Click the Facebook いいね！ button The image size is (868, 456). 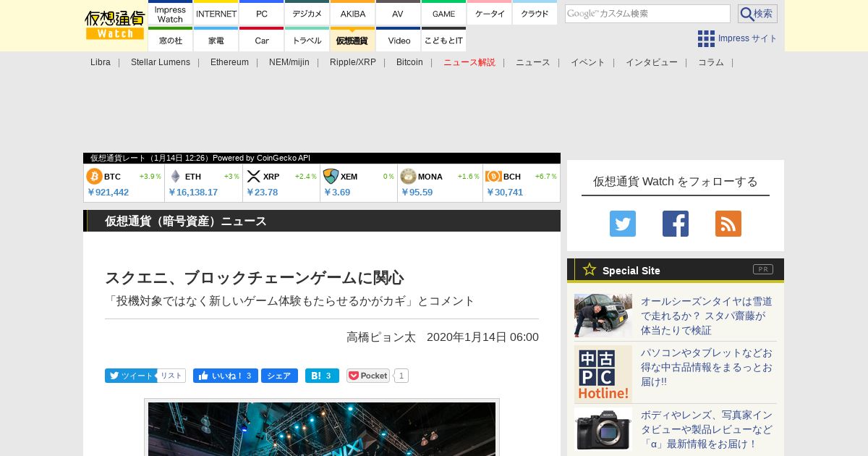coord(226,376)
